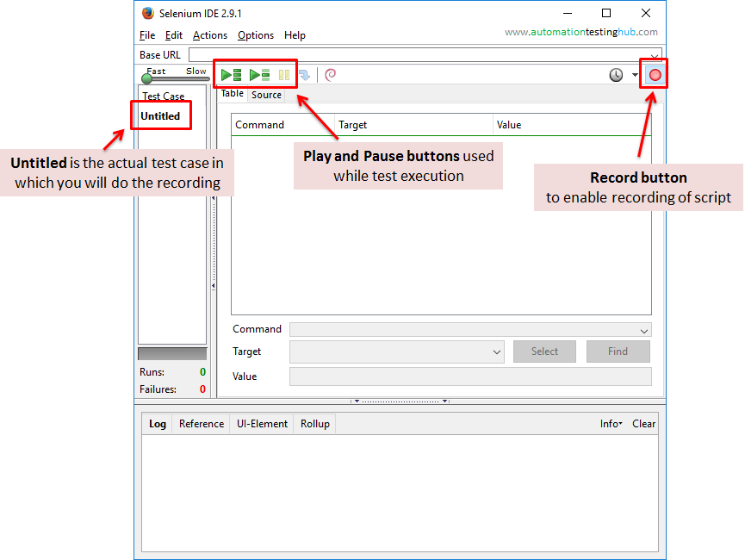Click the Step over command icon
This screenshot has height=560, width=745.
pyautogui.click(x=305, y=75)
